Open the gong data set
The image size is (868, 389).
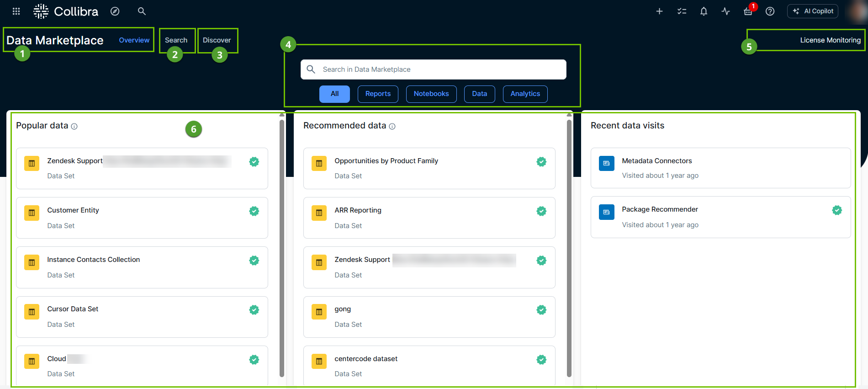click(x=429, y=317)
